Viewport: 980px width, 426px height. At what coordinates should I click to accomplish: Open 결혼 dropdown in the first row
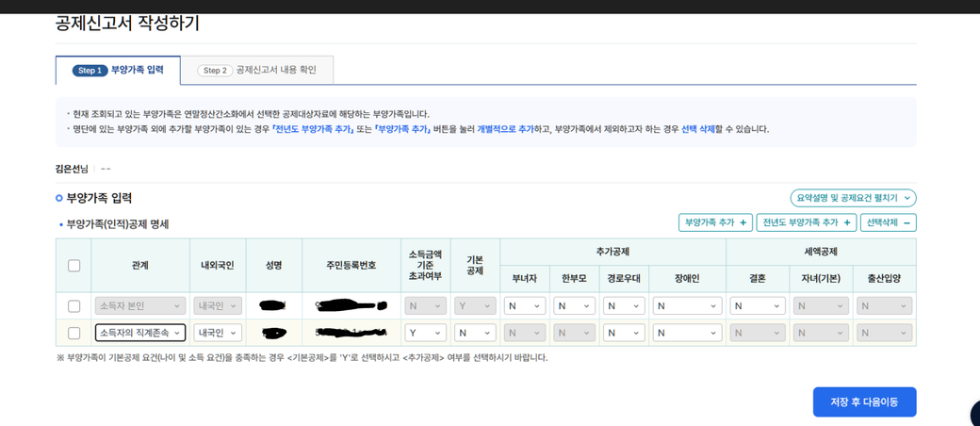click(x=758, y=306)
